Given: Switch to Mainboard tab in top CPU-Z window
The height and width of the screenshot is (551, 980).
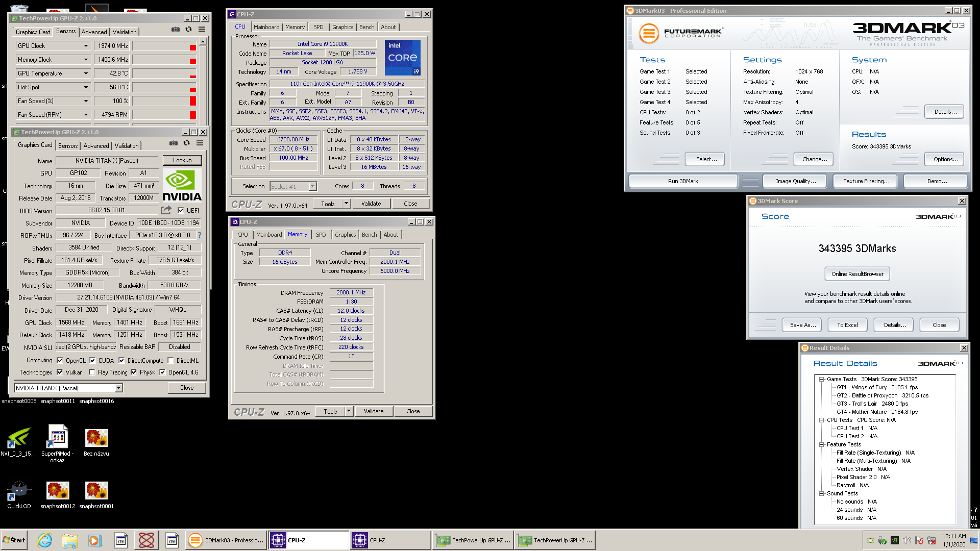Looking at the screenshot, I should coord(266,27).
